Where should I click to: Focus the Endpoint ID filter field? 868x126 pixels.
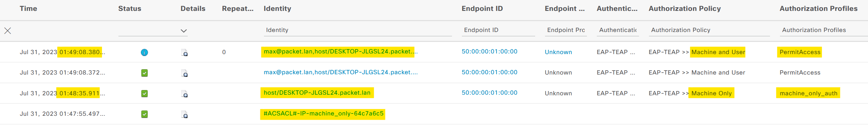tap(498, 30)
